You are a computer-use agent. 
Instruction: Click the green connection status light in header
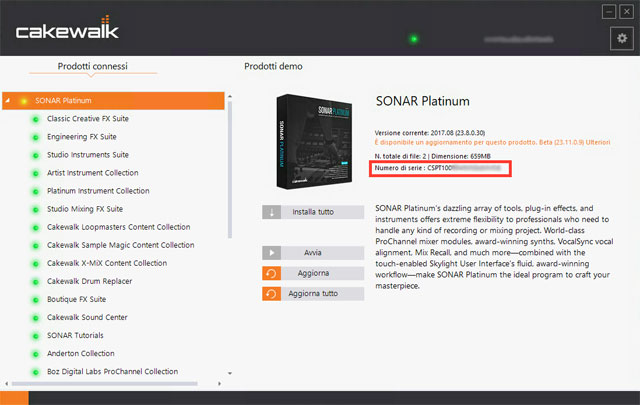click(414, 39)
